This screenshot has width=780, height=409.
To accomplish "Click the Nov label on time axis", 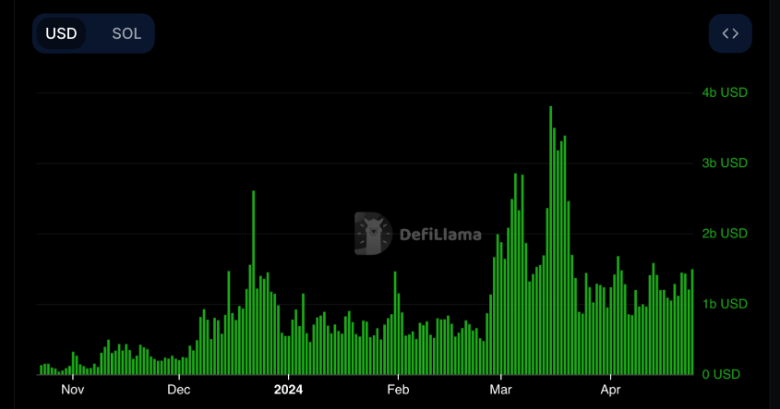I will tap(72, 390).
